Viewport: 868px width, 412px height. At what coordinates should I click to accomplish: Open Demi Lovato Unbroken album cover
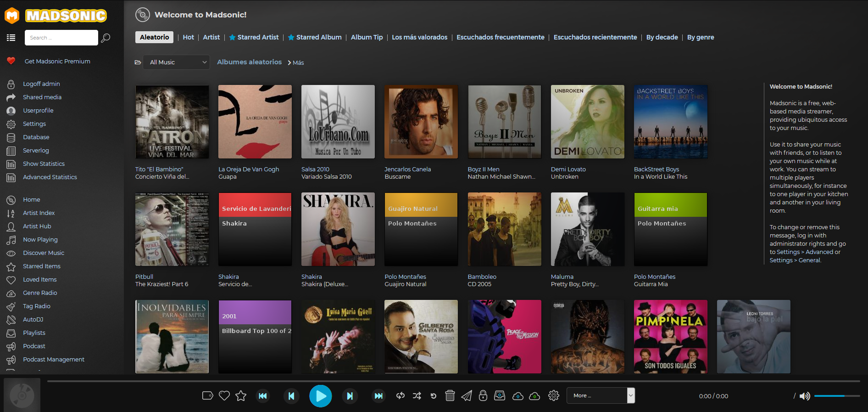pos(587,122)
